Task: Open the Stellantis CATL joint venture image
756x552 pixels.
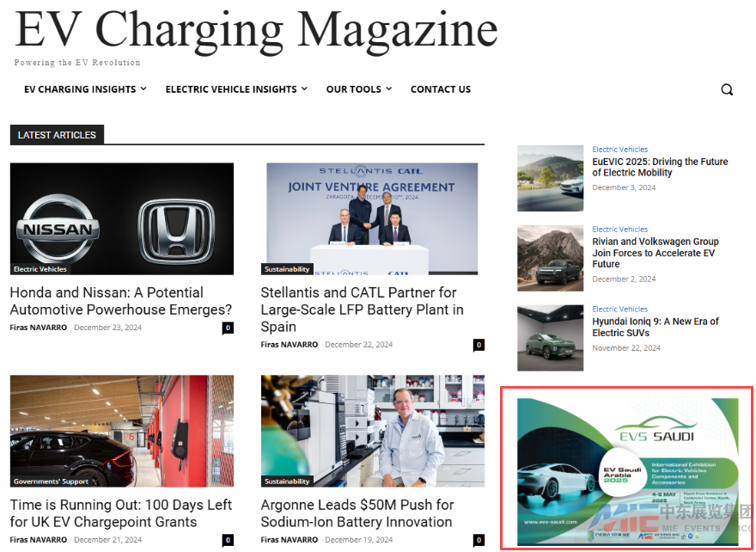Action: [372, 218]
